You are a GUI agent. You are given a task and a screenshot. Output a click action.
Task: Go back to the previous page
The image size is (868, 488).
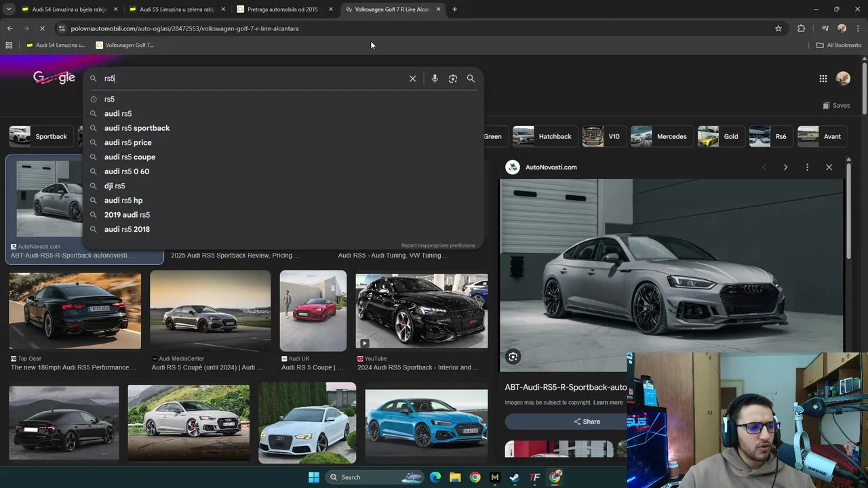(9, 28)
